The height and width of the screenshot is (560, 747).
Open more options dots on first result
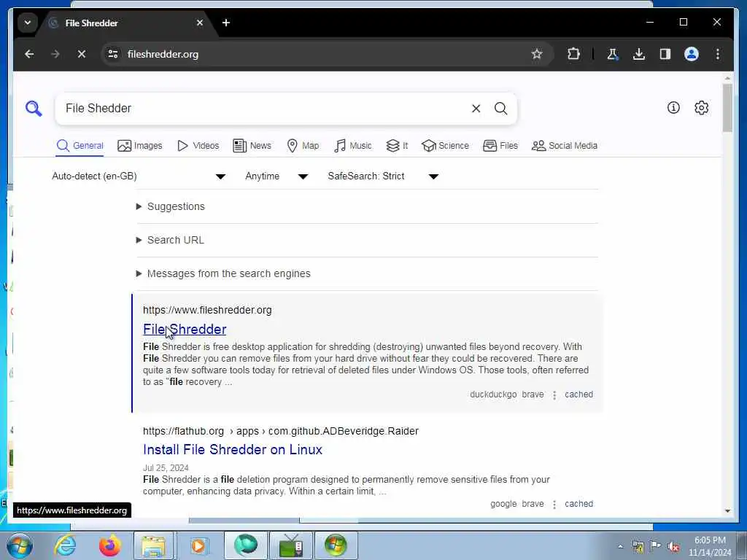coord(554,395)
